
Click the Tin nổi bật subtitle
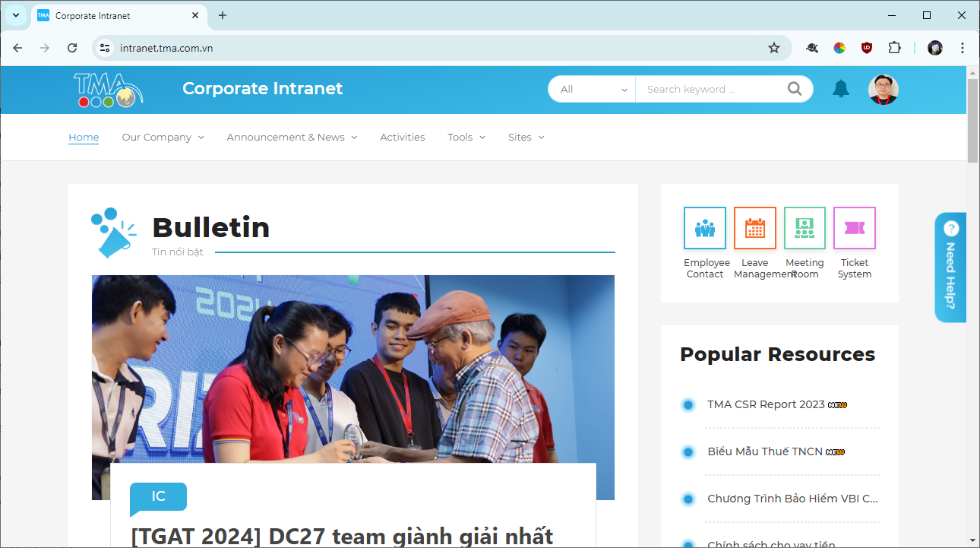178,252
